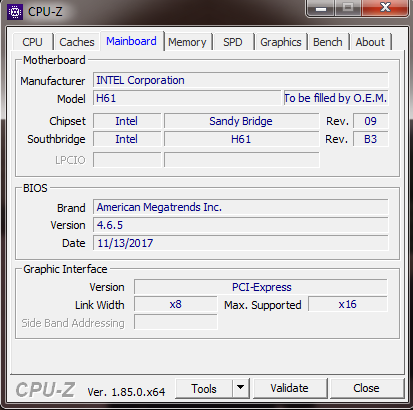Click the Sandy Bridge chipset field
Screen dimensions: 413x410
[x=241, y=121]
